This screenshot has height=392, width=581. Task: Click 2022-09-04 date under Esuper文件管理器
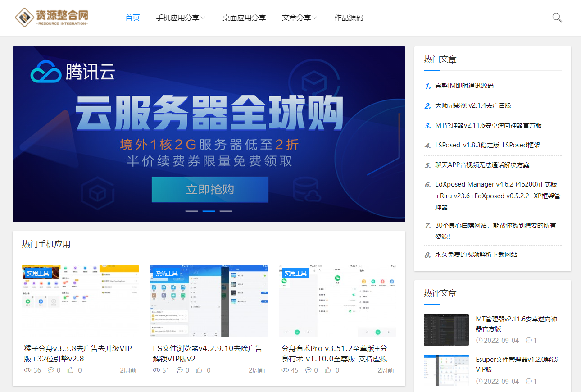(501, 381)
